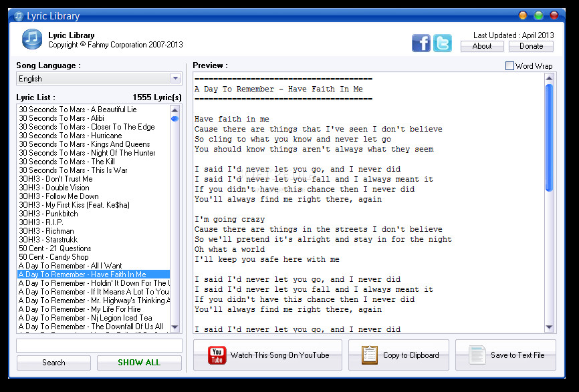The height and width of the screenshot is (392, 579).
Task: Click the lyric list scrollbar thumb
Action: [x=175, y=119]
